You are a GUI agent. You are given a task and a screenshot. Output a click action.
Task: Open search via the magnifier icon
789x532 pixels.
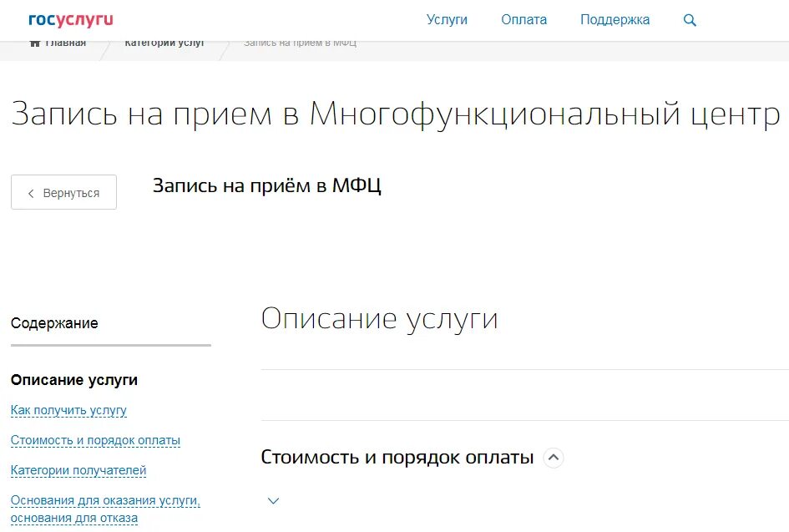689,19
